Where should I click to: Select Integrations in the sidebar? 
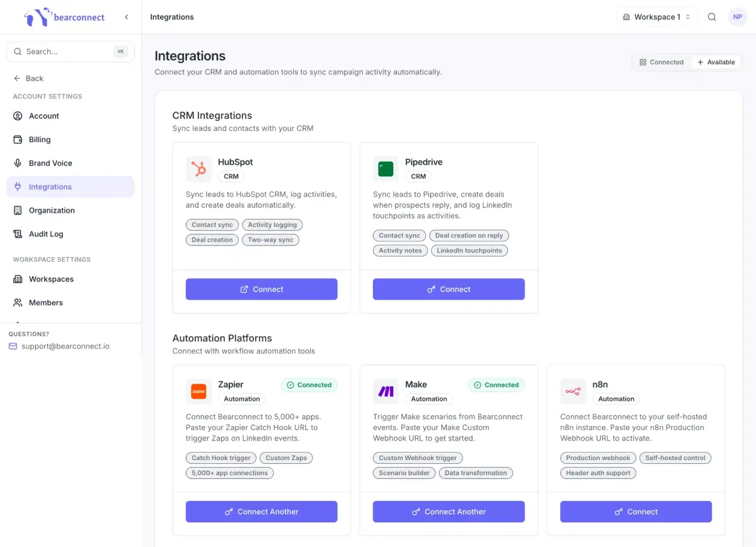coord(71,187)
